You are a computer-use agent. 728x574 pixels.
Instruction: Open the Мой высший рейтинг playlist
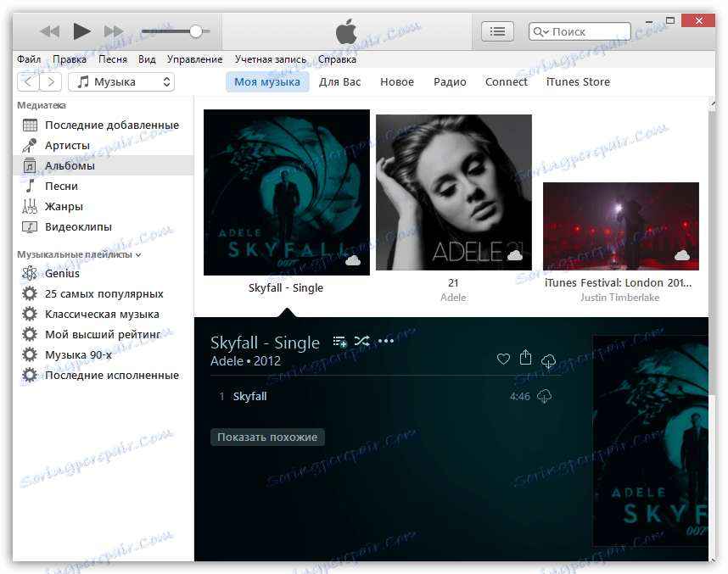[x=103, y=335]
